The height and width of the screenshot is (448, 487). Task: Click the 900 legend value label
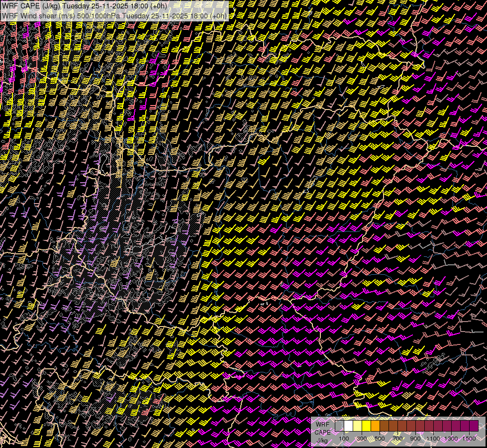coord(415,439)
